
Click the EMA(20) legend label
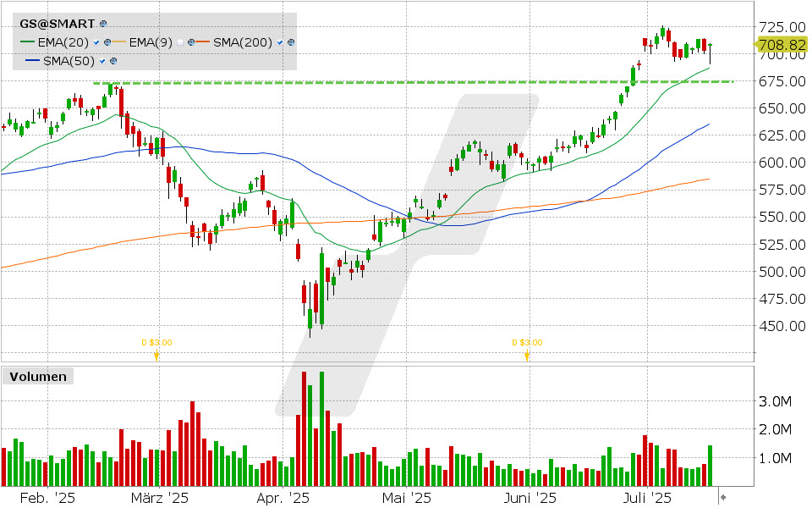coord(63,42)
